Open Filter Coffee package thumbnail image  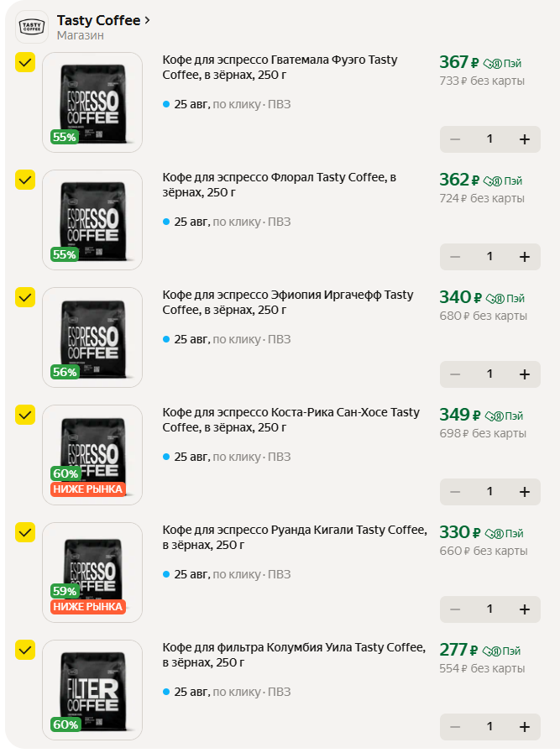(x=92, y=688)
